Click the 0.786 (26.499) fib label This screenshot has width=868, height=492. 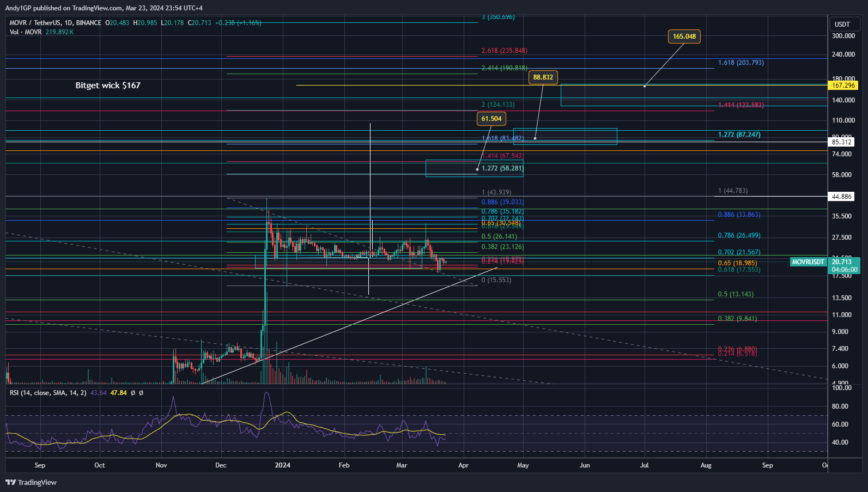click(739, 235)
